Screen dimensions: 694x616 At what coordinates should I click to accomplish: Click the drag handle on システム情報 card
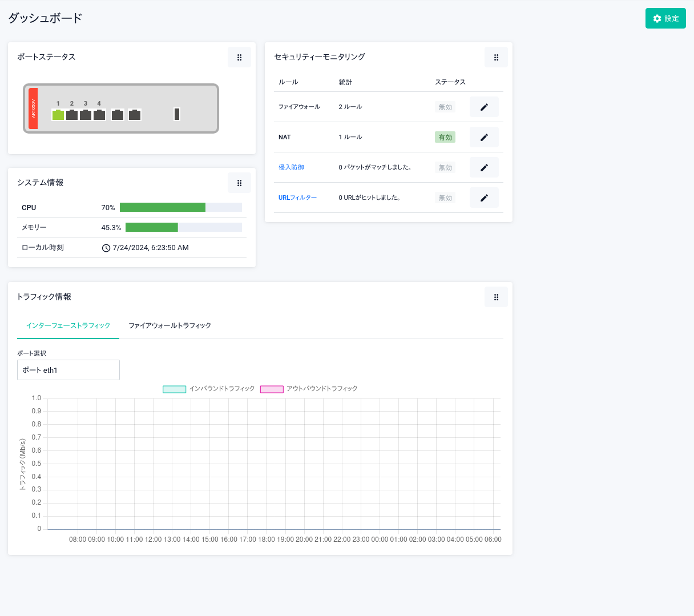click(239, 183)
